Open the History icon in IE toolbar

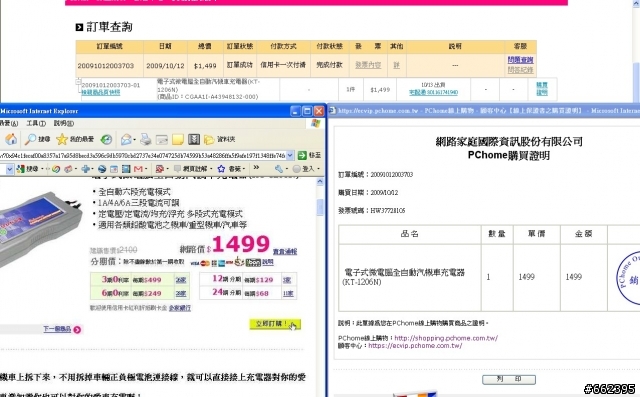(x=107, y=140)
